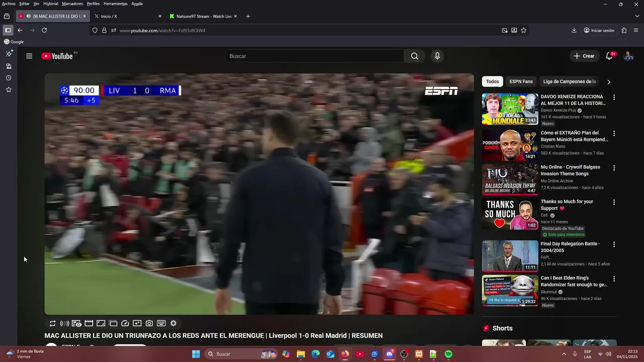Viewport: 644px width, 362px height.
Task: Open the Cómo el EXTRAÑO Plan del Bayern link
Action: pyautogui.click(x=574, y=136)
